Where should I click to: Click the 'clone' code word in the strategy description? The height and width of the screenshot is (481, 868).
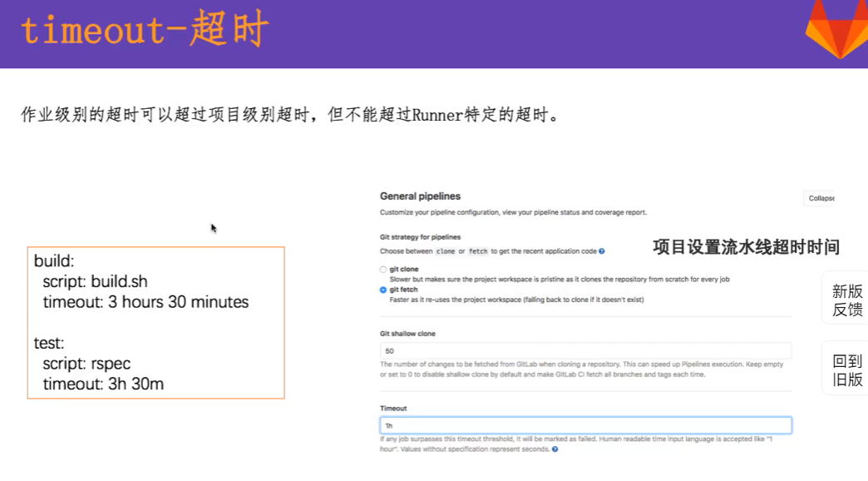[x=445, y=251]
